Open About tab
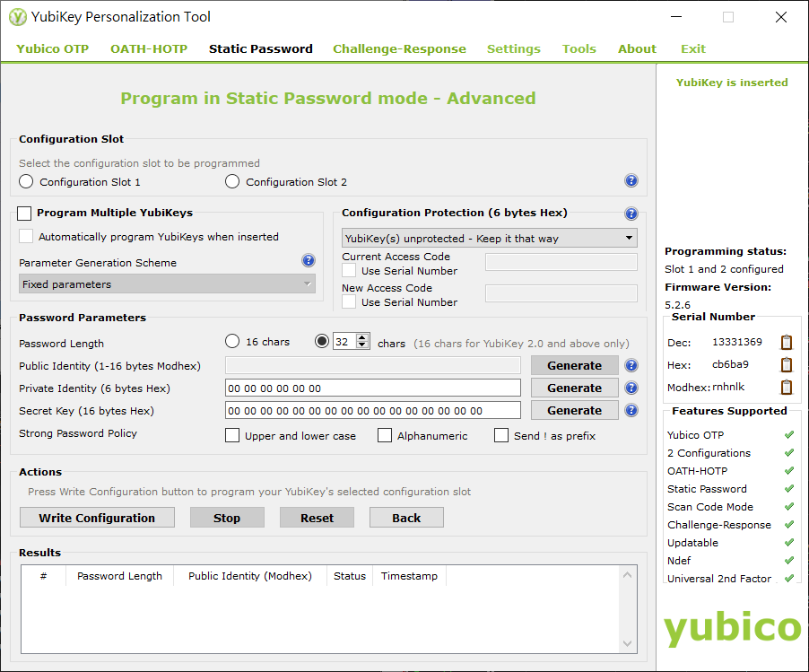The image size is (809, 672). pos(637,48)
